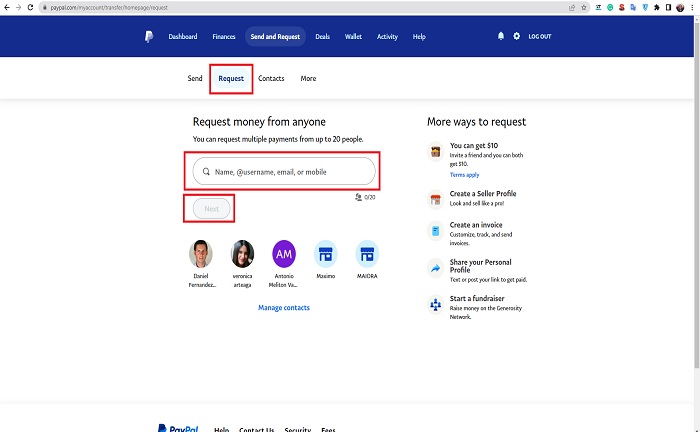Reload the page with the refresh icon
The height and width of the screenshot is (432, 700).
tap(30, 7)
